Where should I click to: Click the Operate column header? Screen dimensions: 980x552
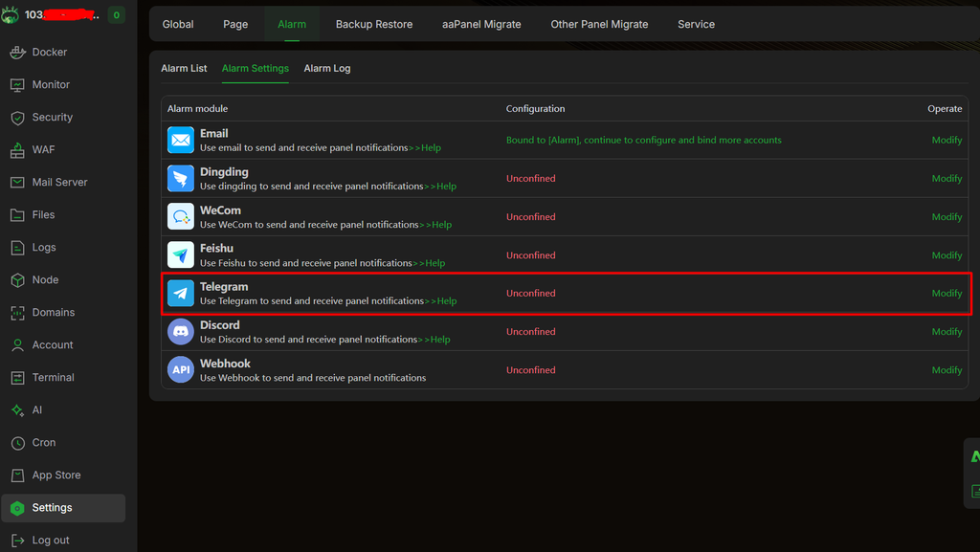[x=945, y=109]
